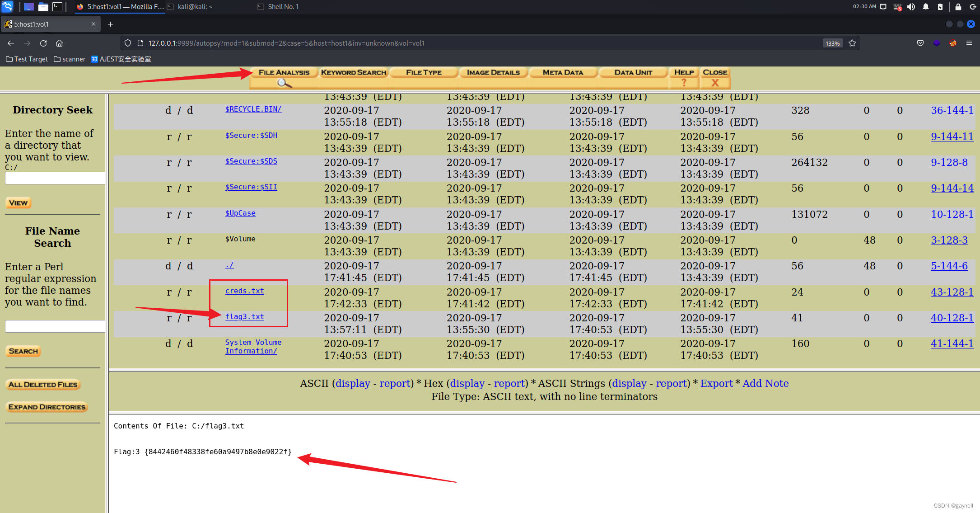Mute system audio via volume icon

(x=911, y=6)
